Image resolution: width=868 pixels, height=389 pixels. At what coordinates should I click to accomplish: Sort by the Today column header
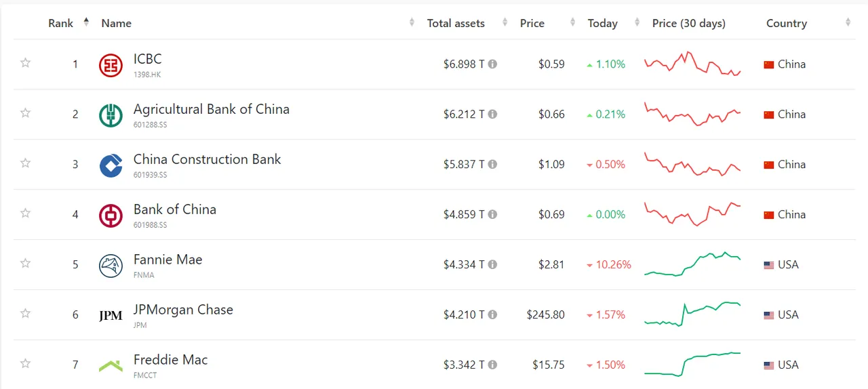pyautogui.click(x=602, y=23)
